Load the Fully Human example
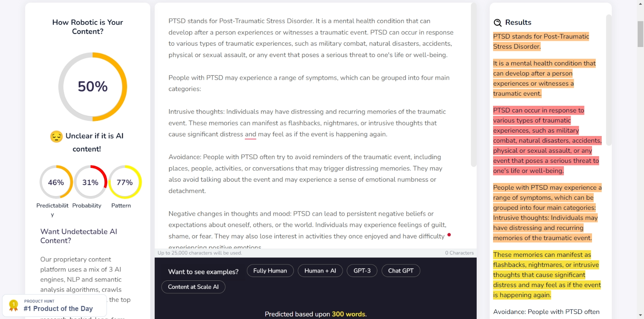This screenshot has height=319, width=644. (x=270, y=271)
